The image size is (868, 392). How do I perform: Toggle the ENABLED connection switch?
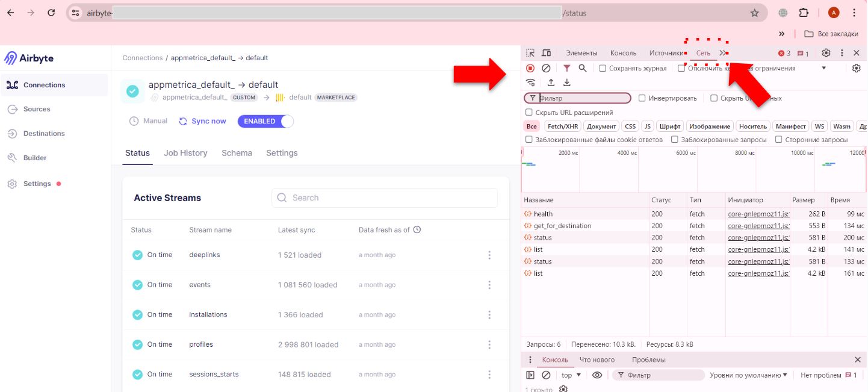pos(265,121)
